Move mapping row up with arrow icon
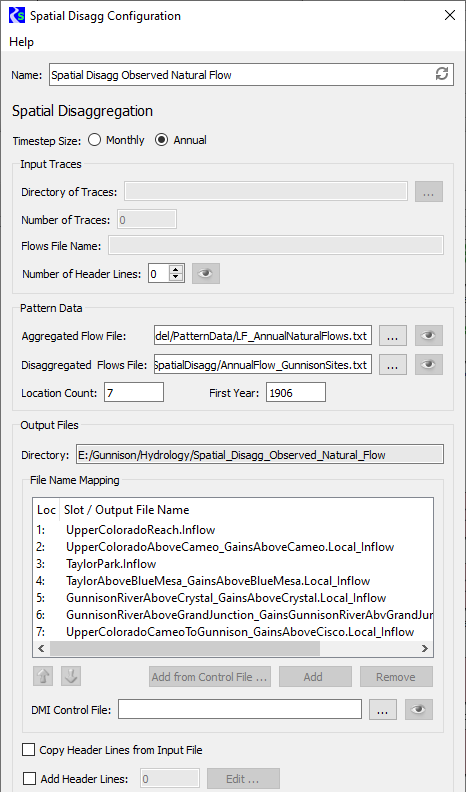This screenshot has height=792, width=466. [43, 676]
